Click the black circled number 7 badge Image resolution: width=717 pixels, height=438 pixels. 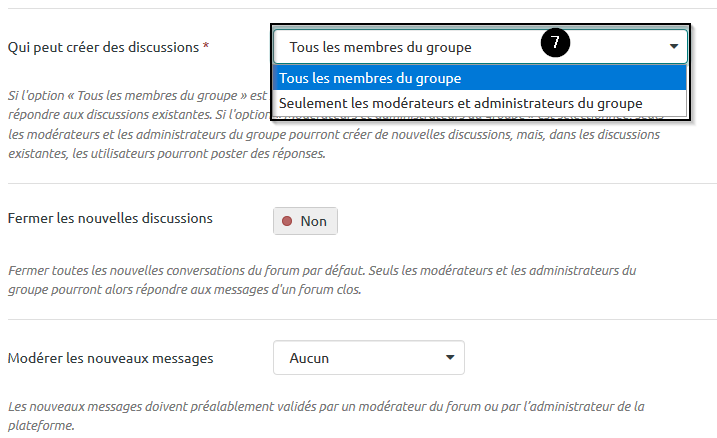(555, 43)
